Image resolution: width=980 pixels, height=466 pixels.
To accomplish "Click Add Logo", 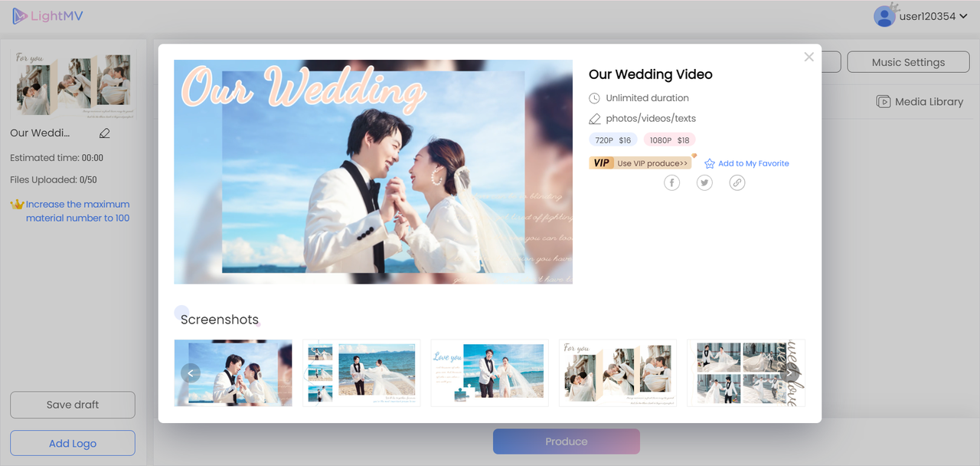I will point(73,443).
